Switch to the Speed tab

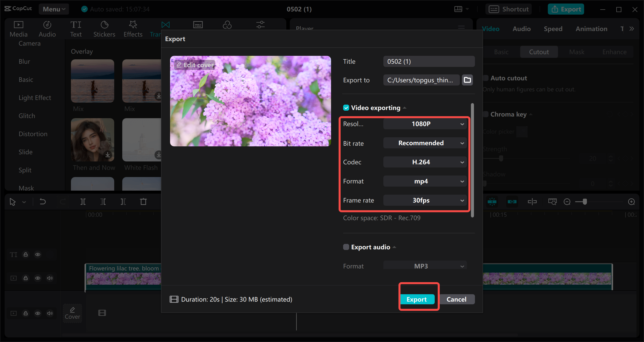point(553,29)
